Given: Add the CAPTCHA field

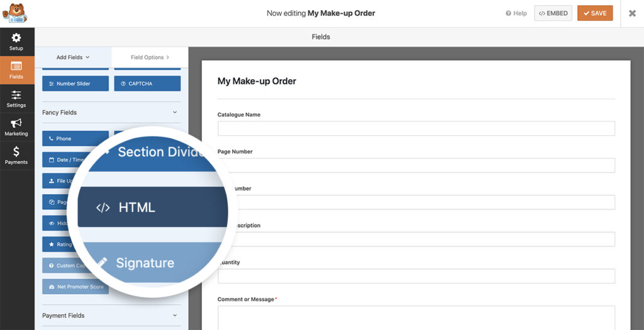Looking at the screenshot, I should 147,84.
